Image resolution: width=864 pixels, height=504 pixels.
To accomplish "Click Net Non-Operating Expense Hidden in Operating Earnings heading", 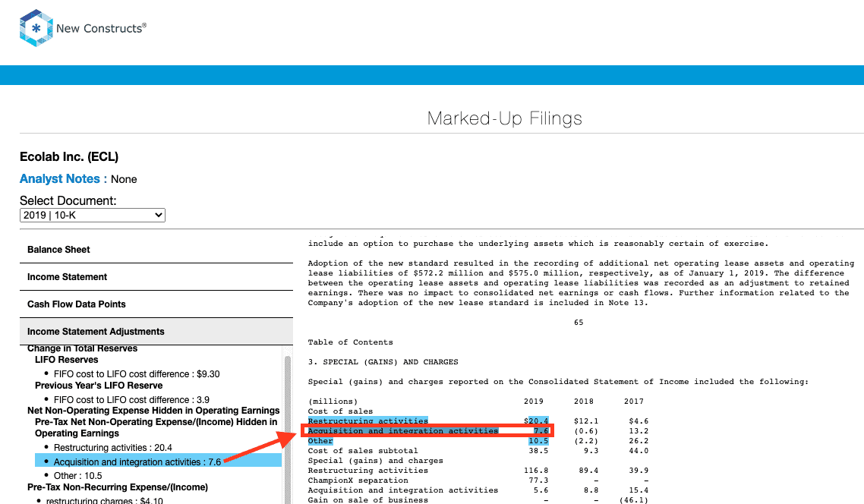I will (x=153, y=411).
